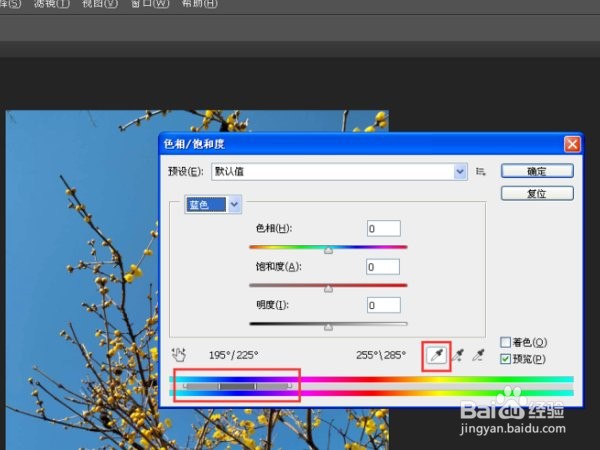600x450 pixels.
Task: Click the 饱和度 saturation slider handle
Action: [x=328, y=289]
